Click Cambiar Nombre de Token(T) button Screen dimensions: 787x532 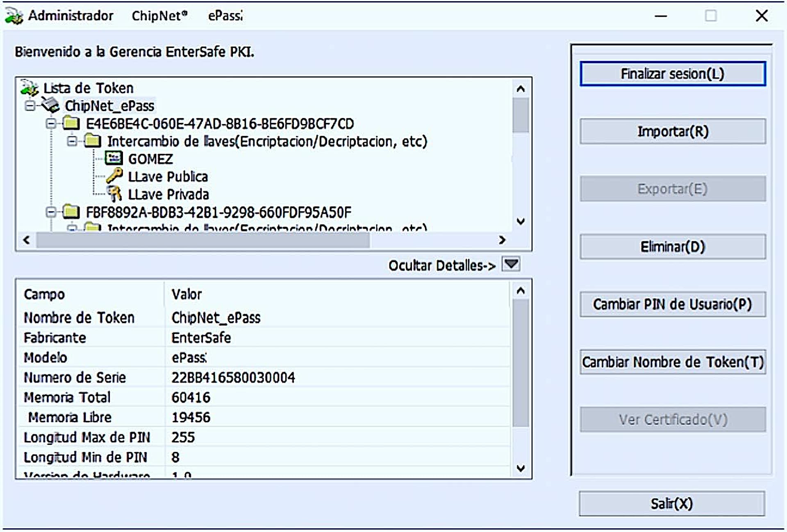[x=673, y=362]
